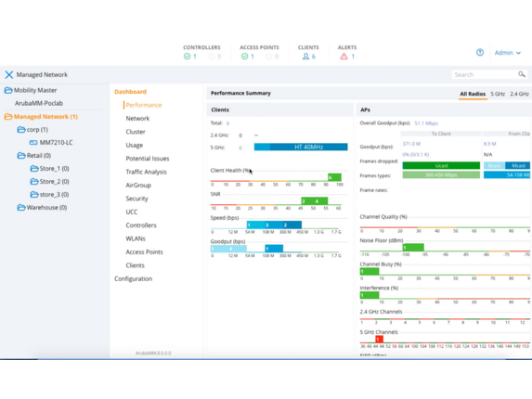Select Performance in the dashboard menu
Screen dimensions: 532x399
pyautogui.click(x=144, y=105)
